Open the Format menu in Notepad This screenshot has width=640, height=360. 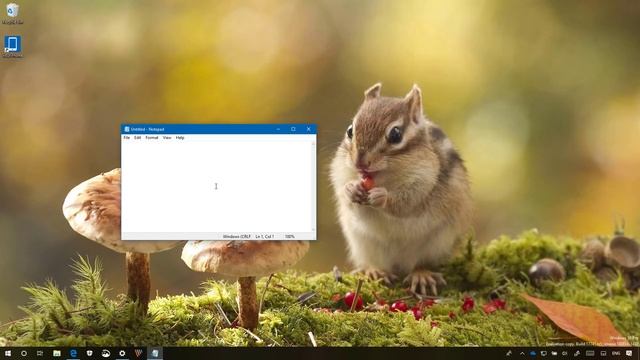click(x=152, y=138)
